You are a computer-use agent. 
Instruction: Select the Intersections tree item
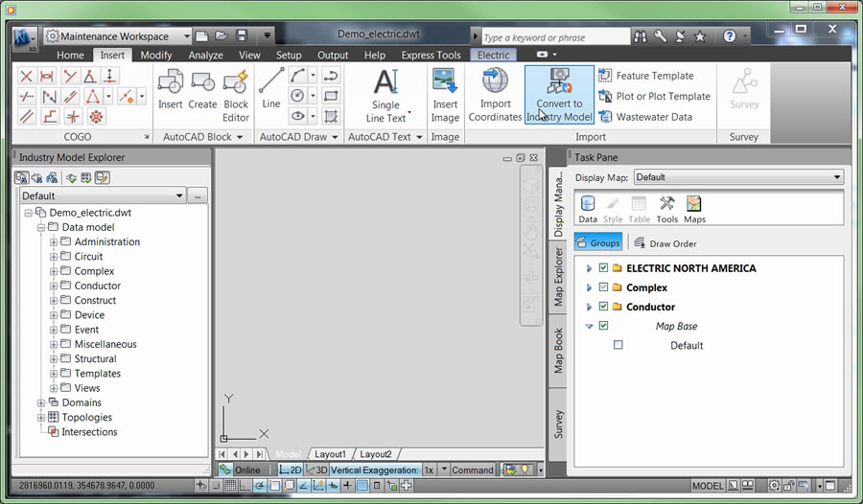coord(89,432)
